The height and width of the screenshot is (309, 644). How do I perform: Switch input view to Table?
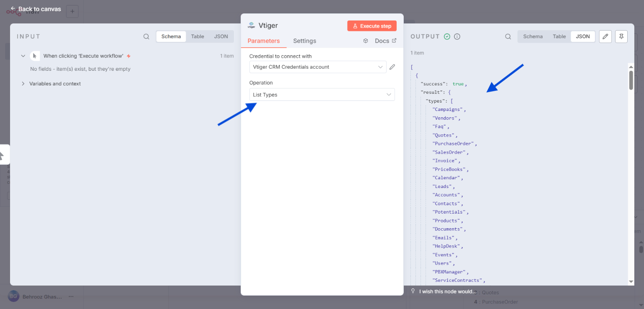coord(197,37)
